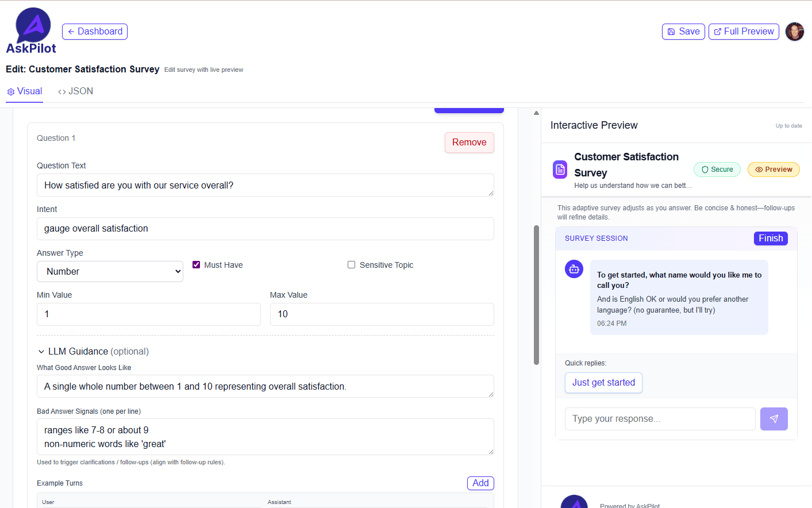Click the Type your response input field
Image resolution: width=812 pixels, height=508 pixels.
(660, 419)
